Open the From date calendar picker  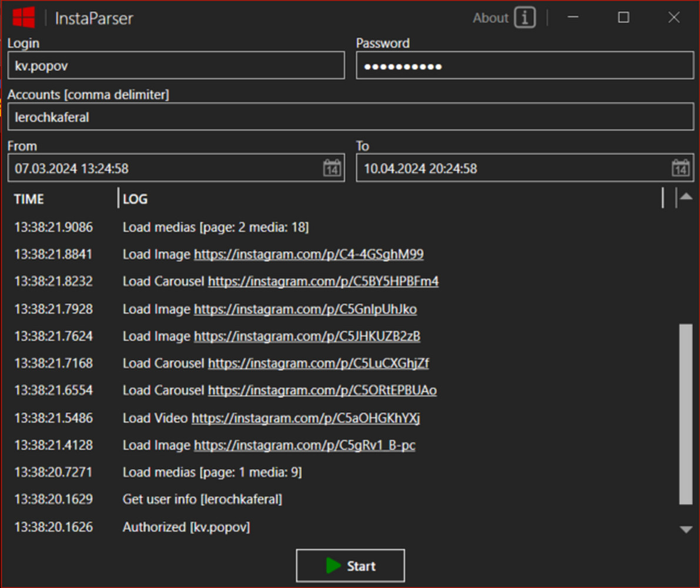[332, 168]
